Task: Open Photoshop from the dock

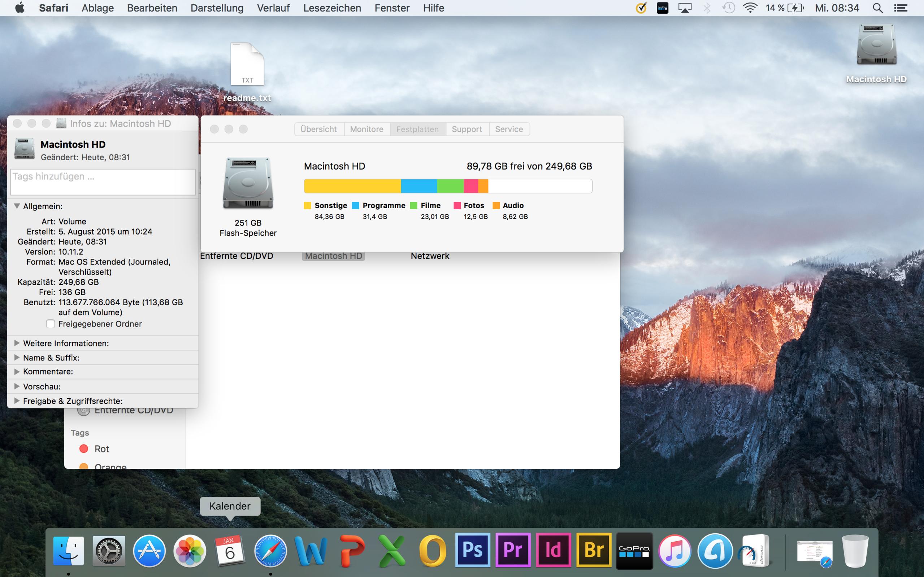Action: [472, 550]
